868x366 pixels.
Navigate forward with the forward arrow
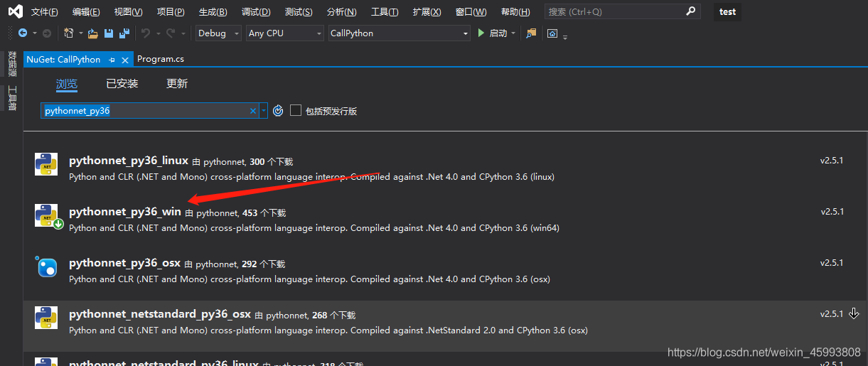(x=47, y=33)
